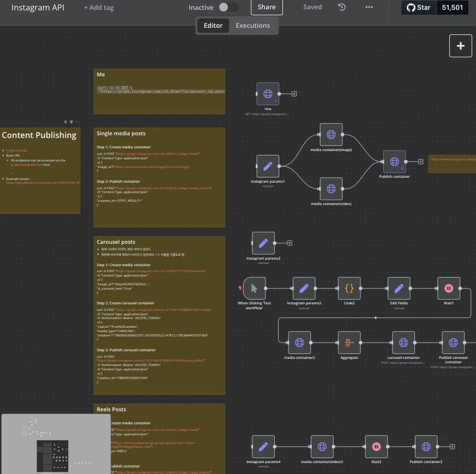Viewport: 476px width, 474px height.
Task: Select the Reels Posts note heading
Action: (x=111, y=409)
